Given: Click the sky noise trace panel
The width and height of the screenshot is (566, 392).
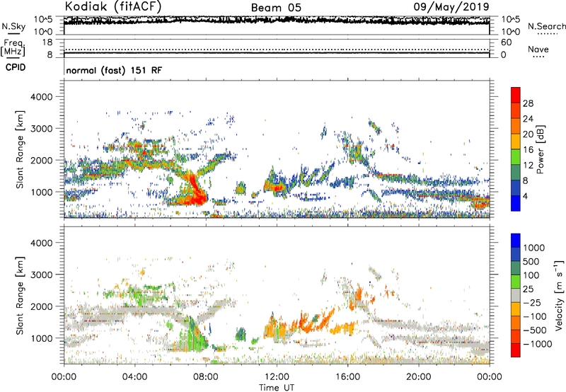Looking at the screenshot, I should pos(277,25).
